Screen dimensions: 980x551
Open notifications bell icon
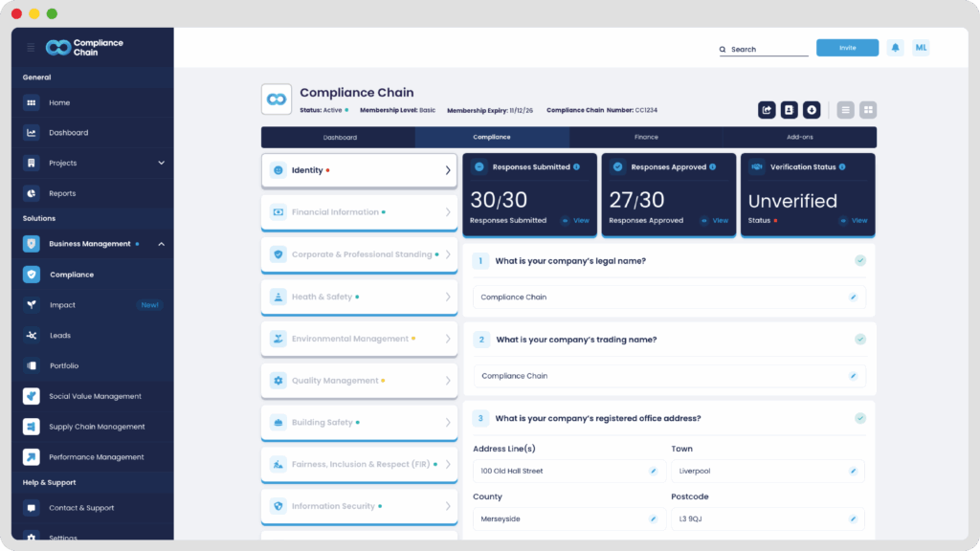[895, 48]
